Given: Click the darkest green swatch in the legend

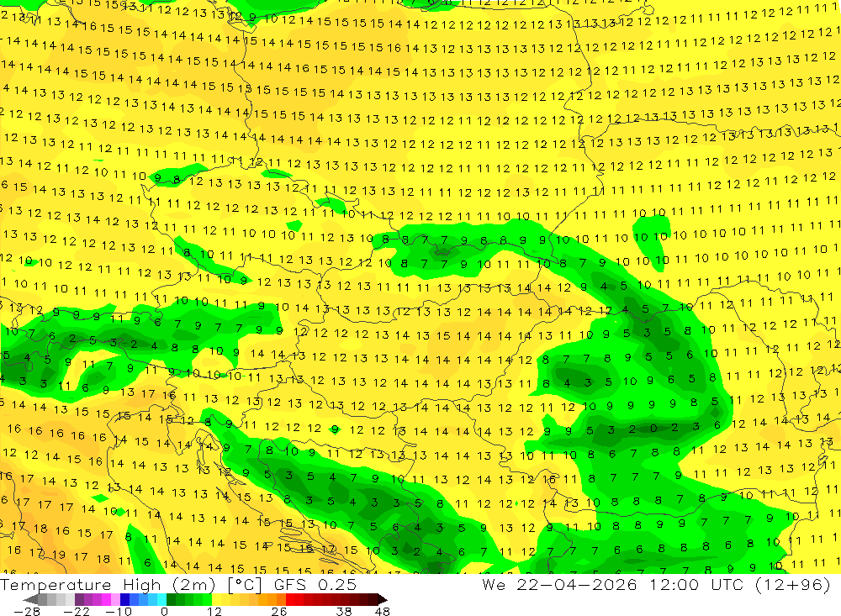Looking at the screenshot, I should click(171, 599).
